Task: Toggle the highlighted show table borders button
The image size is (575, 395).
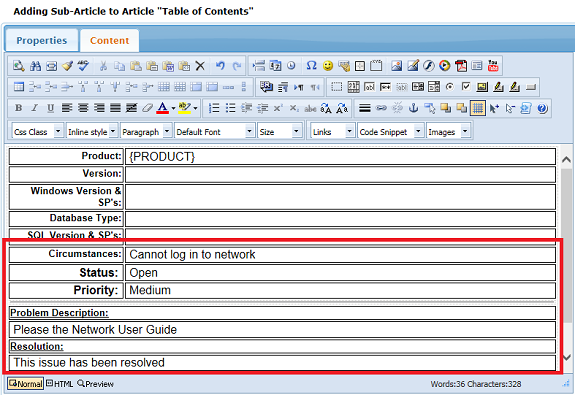Action: pos(477,108)
